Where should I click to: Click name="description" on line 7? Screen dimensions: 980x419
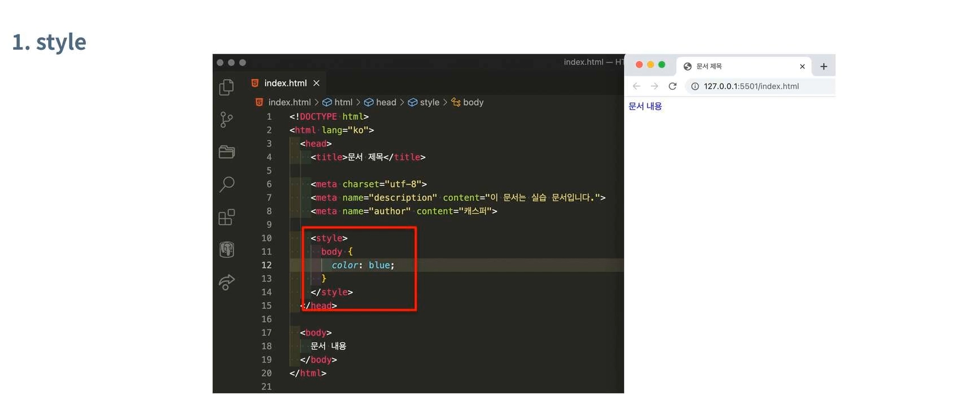click(390, 198)
